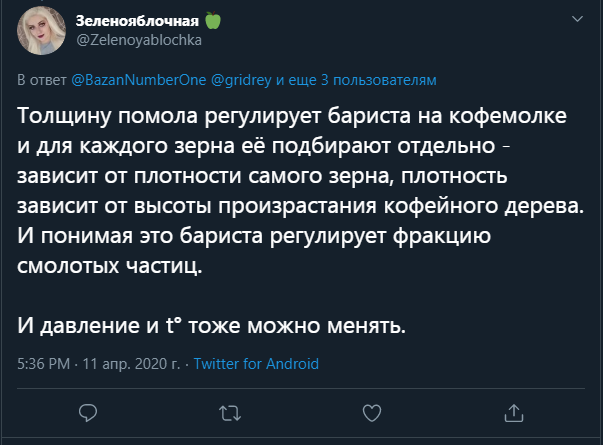Click the 'В ответ' reply label

click(x=43, y=78)
